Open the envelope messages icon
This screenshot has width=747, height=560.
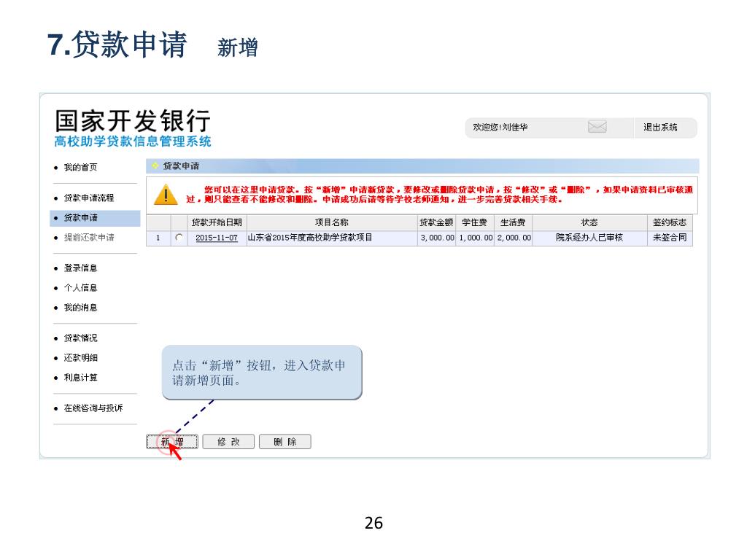pyautogui.click(x=597, y=127)
